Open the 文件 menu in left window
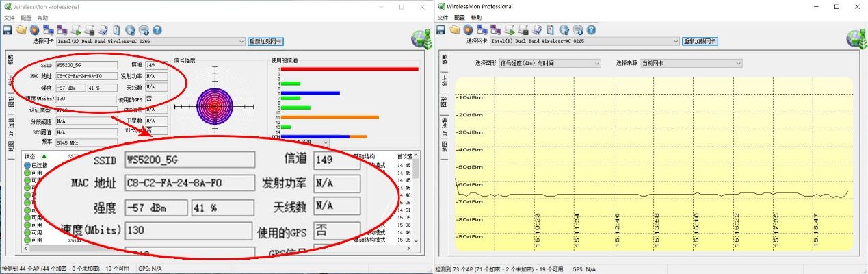 pyautogui.click(x=9, y=17)
